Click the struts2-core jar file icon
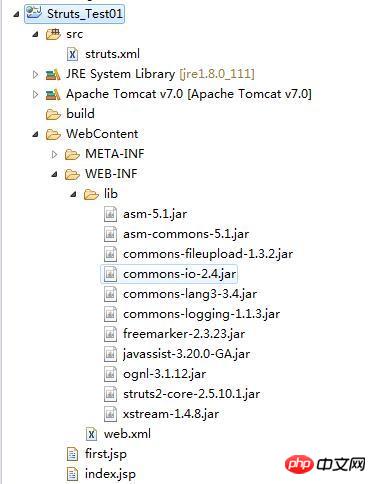 click(x=110, y=394)
